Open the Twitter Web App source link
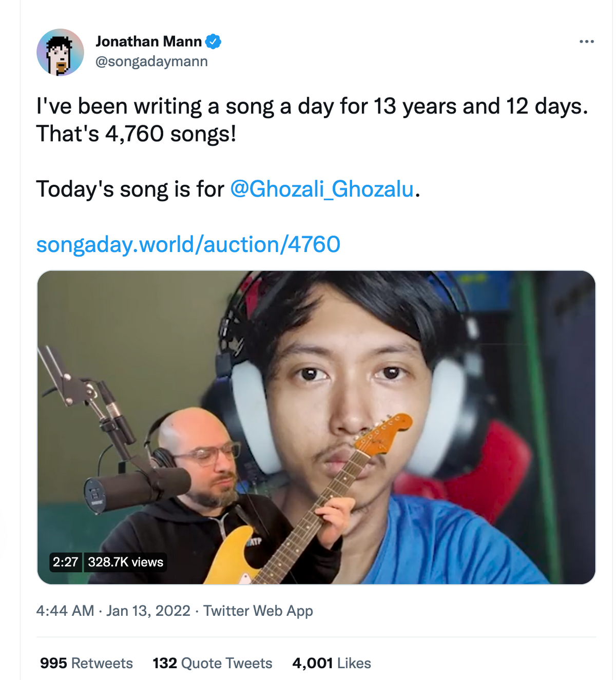Viewport: 616px width, 680px height. click(x=258, y=611)
